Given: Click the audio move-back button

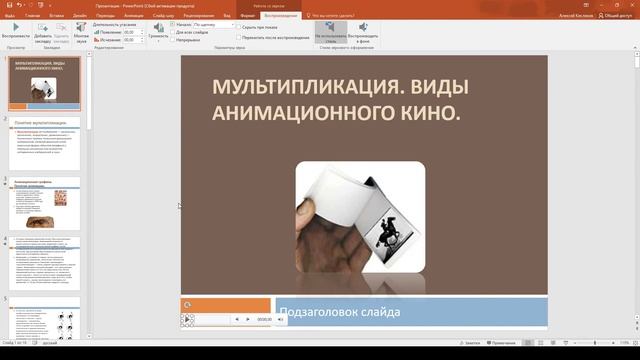Looking at the screenshot, I should point(237,320).
